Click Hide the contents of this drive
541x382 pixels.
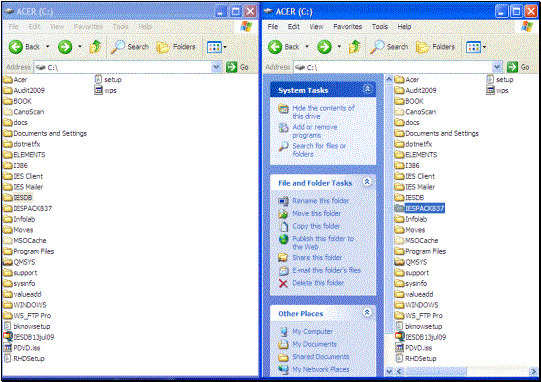click(x=323, y=112)
